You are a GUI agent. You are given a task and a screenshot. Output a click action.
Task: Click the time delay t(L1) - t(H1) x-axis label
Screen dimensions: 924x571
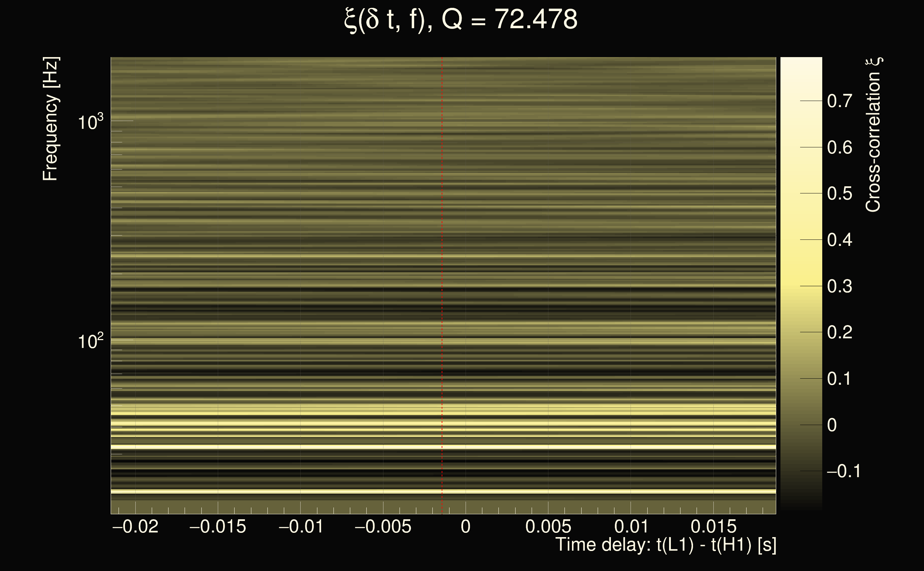click(x=666, y=545)
